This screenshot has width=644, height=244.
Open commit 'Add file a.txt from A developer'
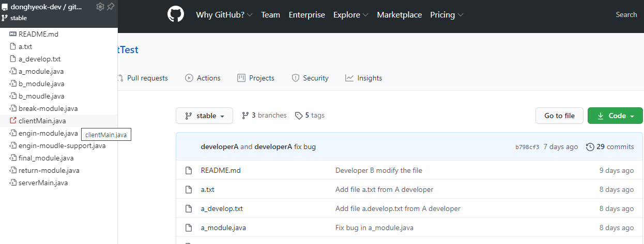click(385, 189)
